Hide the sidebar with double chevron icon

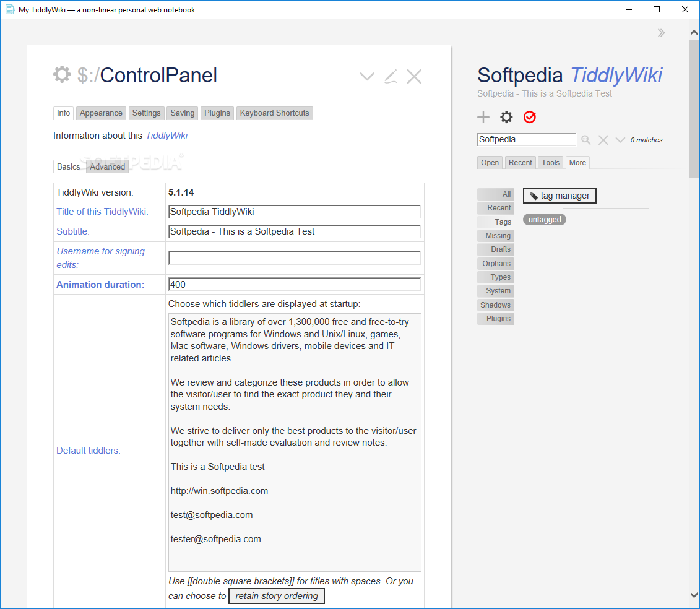tap(661, 33)
